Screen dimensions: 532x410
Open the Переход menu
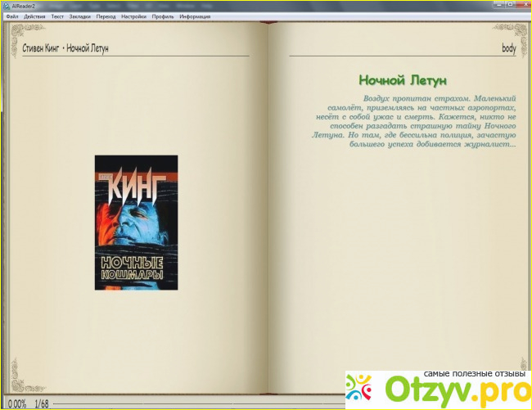(106, 16)
